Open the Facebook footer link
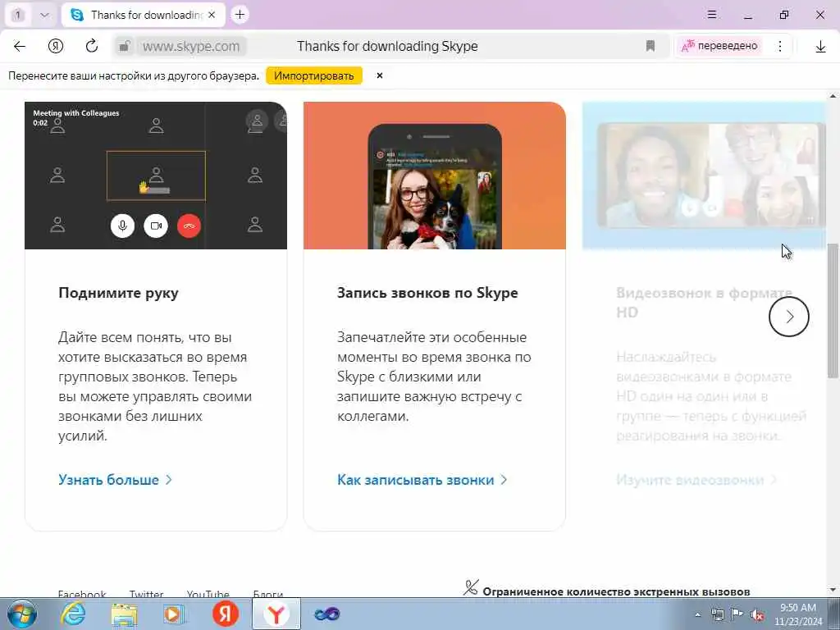 [x=82, y=594]
